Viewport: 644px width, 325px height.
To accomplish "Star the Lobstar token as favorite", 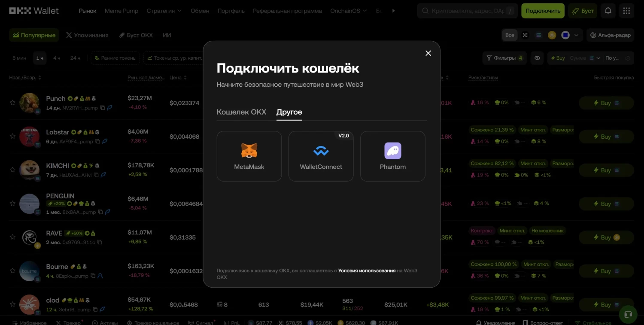I will (12, 136).
